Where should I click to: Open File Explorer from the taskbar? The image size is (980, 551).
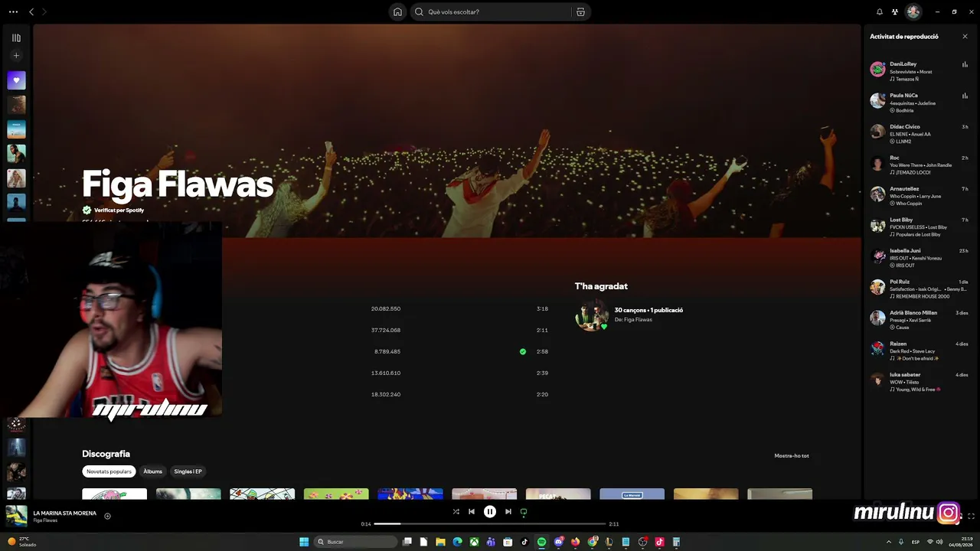click(x=440, y=542)
